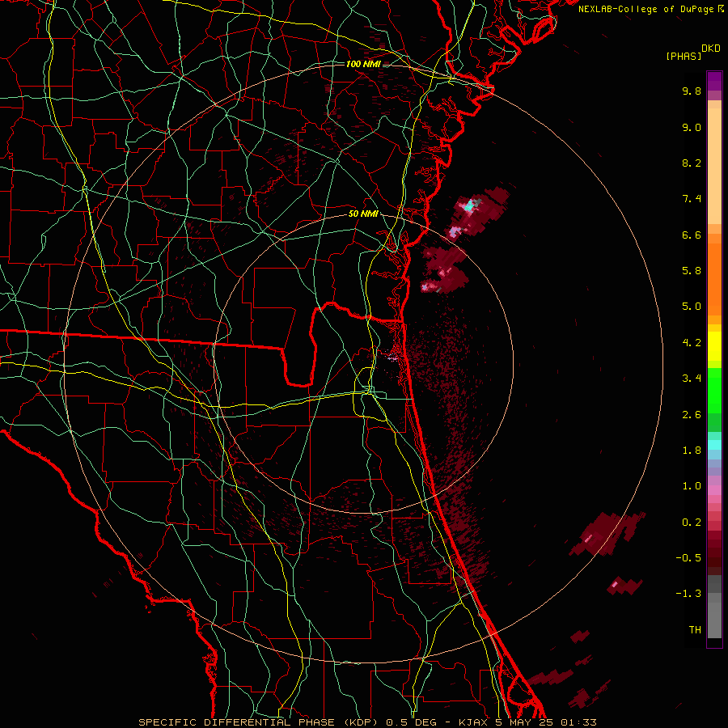Click the 100 NMI range ring label
728x728 pixels.
[x=363, y=64]
